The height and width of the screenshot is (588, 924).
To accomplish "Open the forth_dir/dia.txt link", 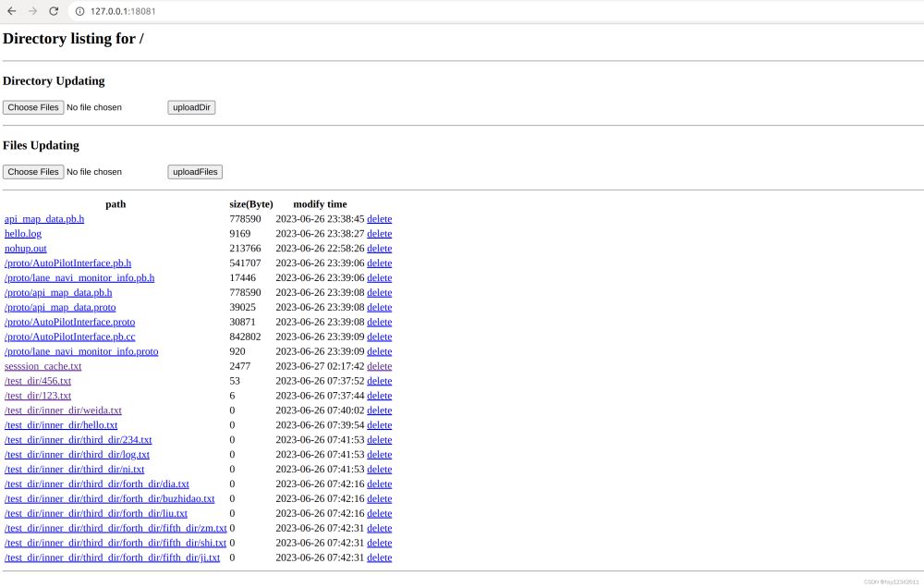I will click(x=97, y=484).
